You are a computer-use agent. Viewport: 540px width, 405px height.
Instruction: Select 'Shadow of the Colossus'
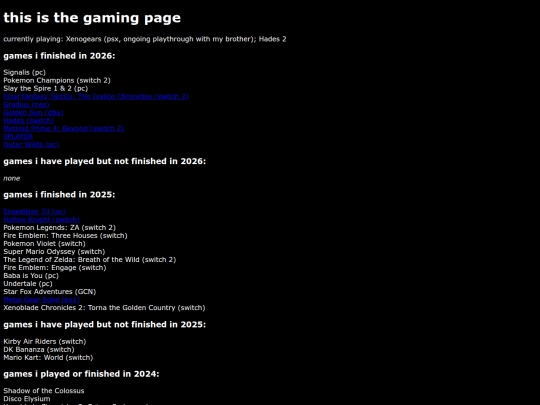[x=44, y=391]
